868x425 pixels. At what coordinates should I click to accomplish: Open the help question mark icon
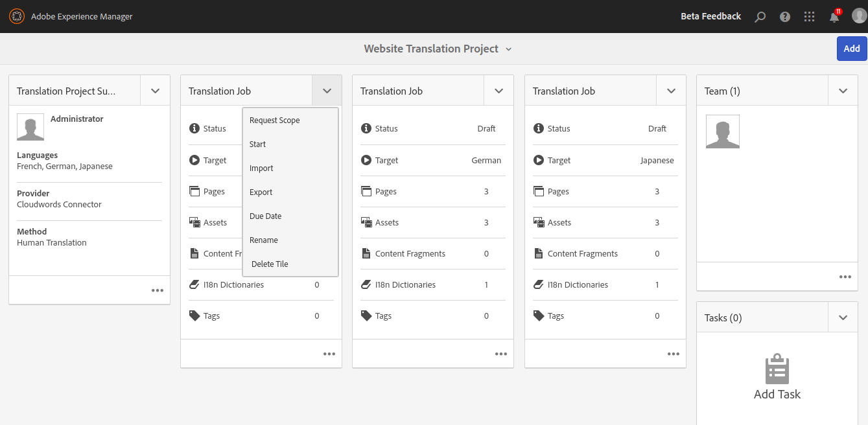[785, 17]
